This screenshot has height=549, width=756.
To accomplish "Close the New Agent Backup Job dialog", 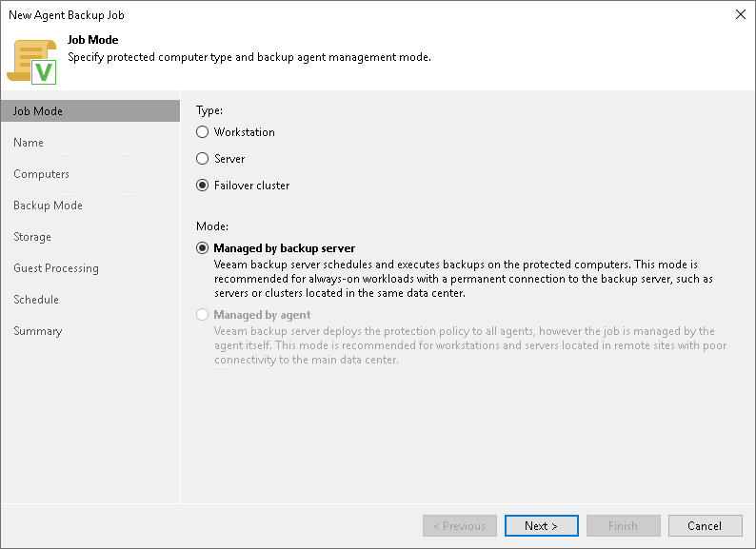I will coord(741,14).
